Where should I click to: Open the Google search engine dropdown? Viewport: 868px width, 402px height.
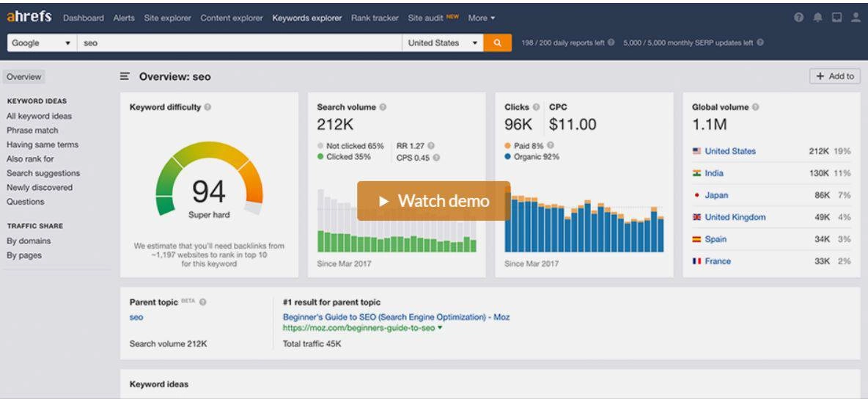pos(42,43)
